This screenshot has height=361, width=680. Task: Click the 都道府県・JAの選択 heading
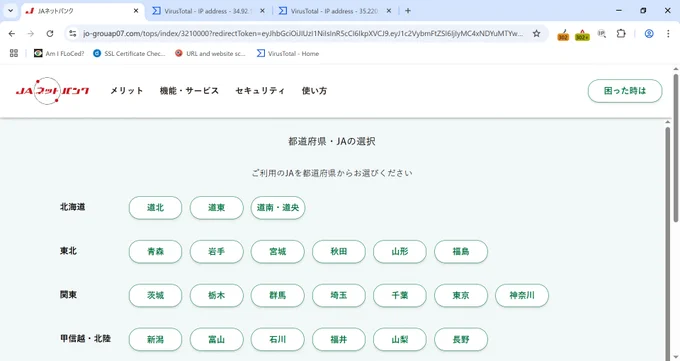[332, 141]
